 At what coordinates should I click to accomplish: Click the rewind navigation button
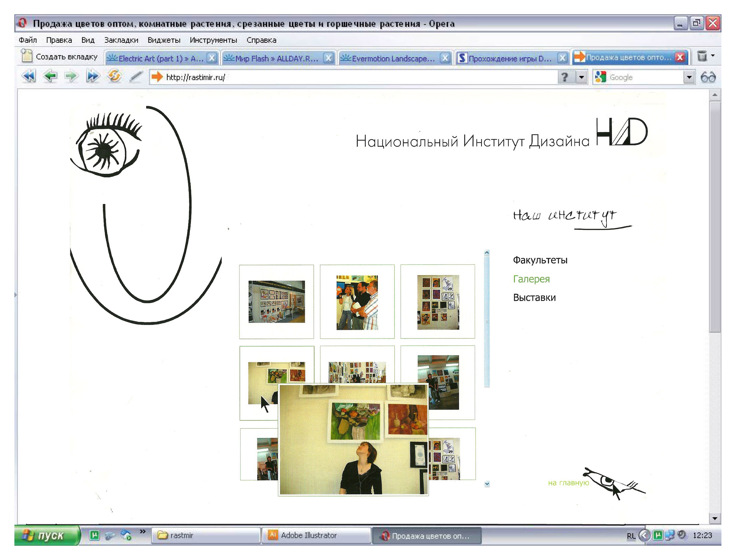(29, 76)
